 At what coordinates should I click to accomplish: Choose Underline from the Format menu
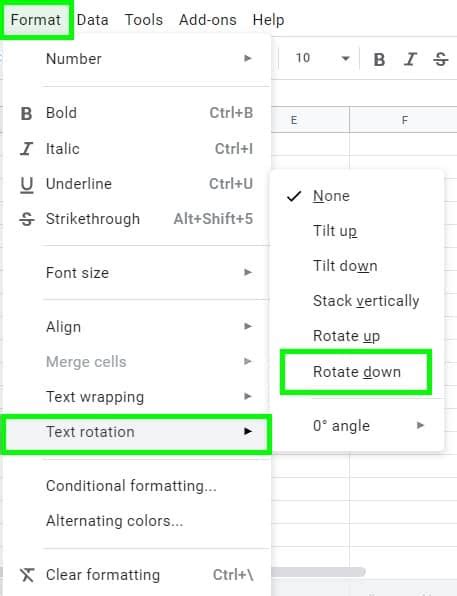pos(137,184)
